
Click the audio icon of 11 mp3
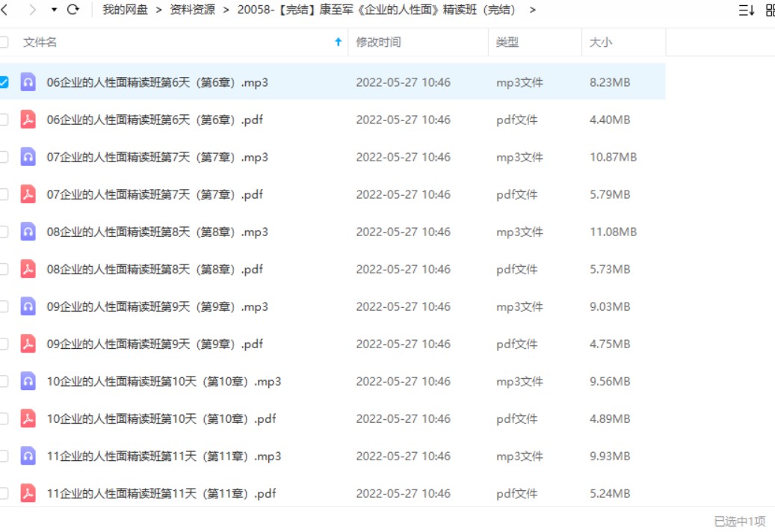click(28, 456)
